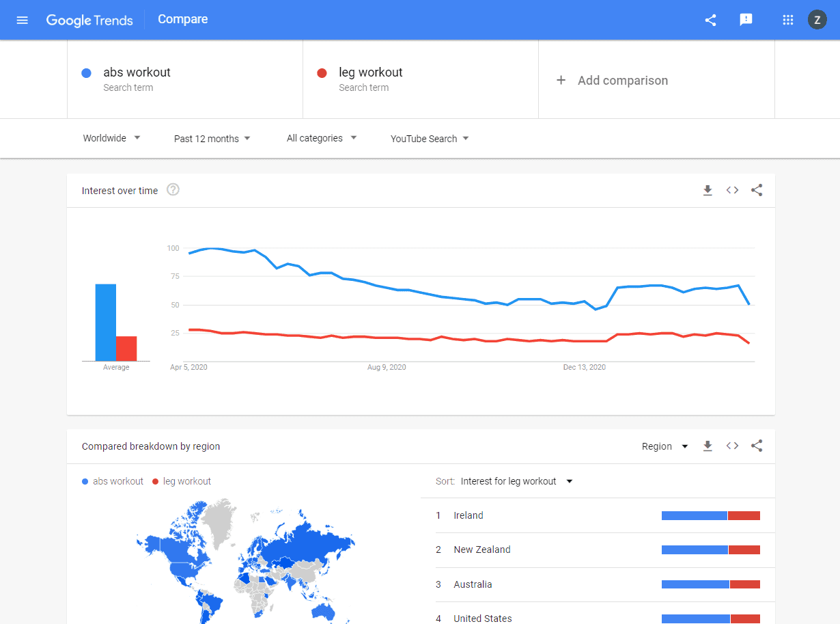Open the Google apps grid
Image resolution: width=840 pixels, height=624 pixels.
[x=788, y=20]
